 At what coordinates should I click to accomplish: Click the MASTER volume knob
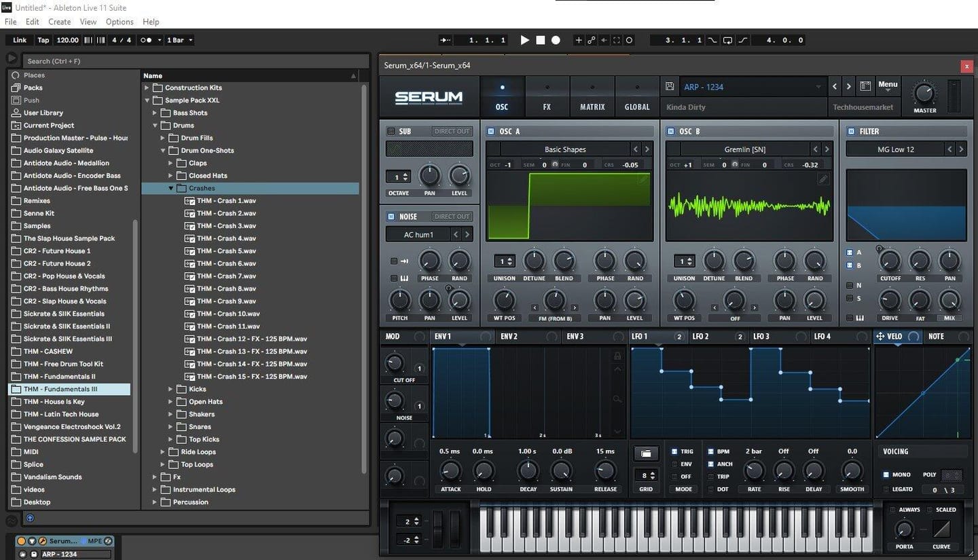(x=924, y=93)
